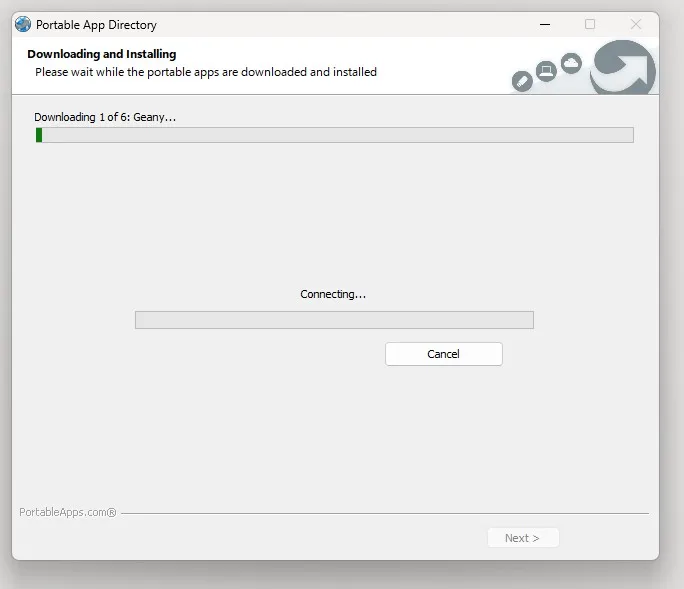Click the laptop icon in header

546,71
